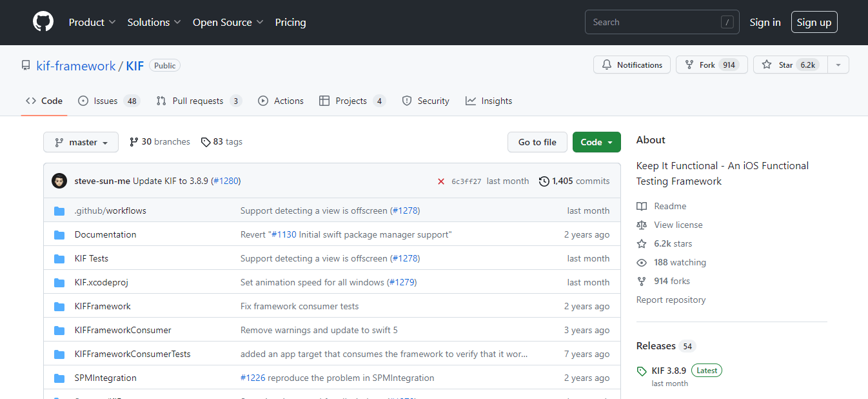Click the Go to file button
868x399 pixels.
537,143
